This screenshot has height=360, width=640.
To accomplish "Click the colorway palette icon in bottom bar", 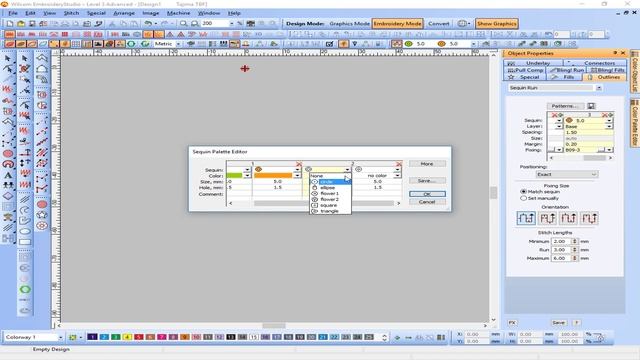I will coord(73,338).
